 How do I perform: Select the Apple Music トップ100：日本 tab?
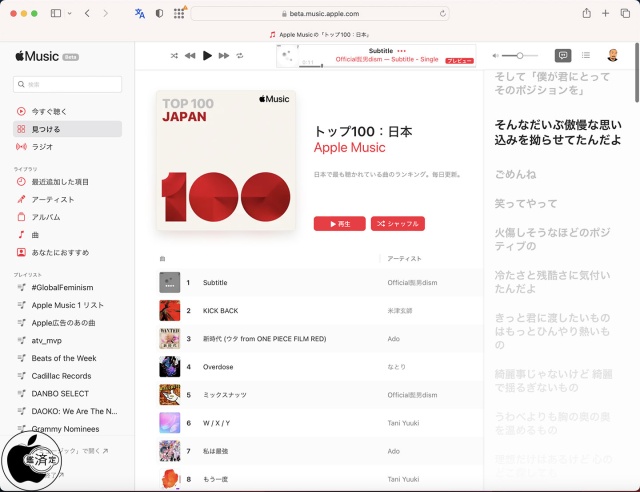point(320,35)
